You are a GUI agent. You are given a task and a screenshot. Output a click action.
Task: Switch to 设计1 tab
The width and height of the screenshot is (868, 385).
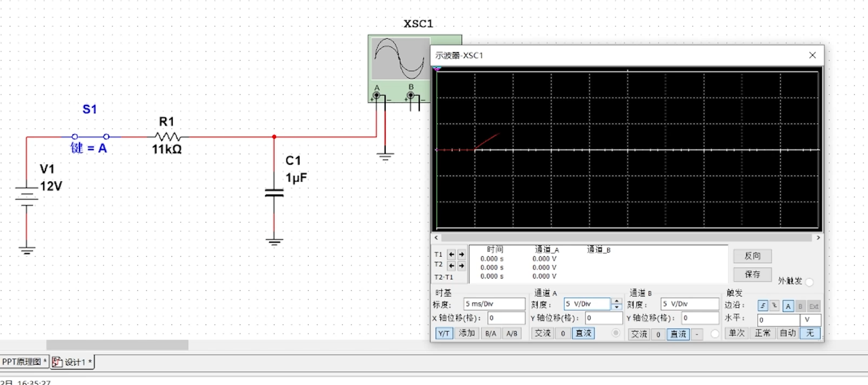point(73,362)
